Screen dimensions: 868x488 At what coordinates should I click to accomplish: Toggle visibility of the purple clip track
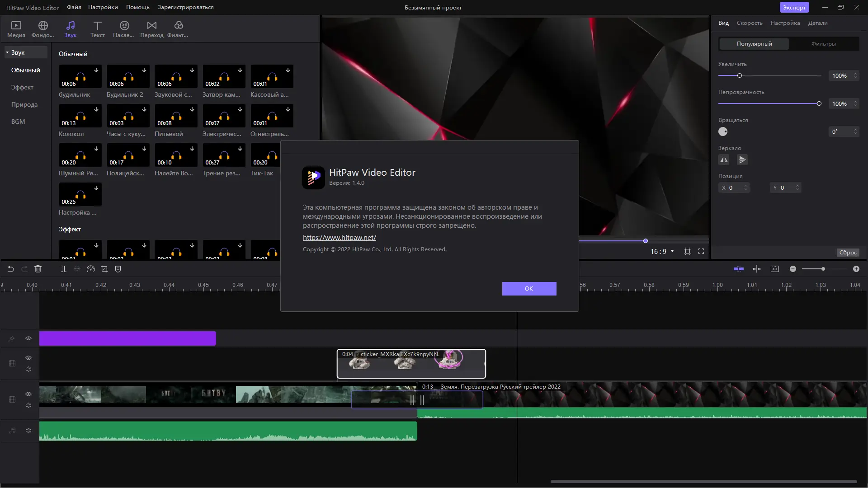coord(28,338)
